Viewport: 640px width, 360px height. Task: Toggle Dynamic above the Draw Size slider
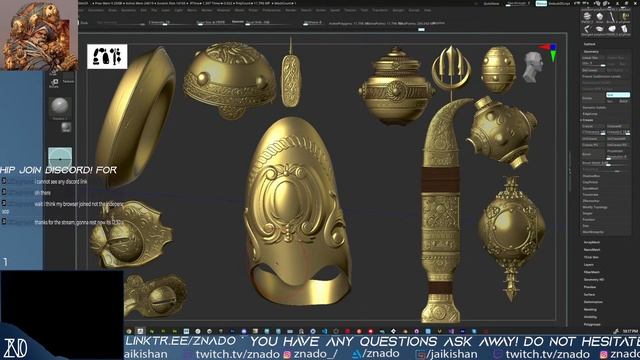(238, 21)
